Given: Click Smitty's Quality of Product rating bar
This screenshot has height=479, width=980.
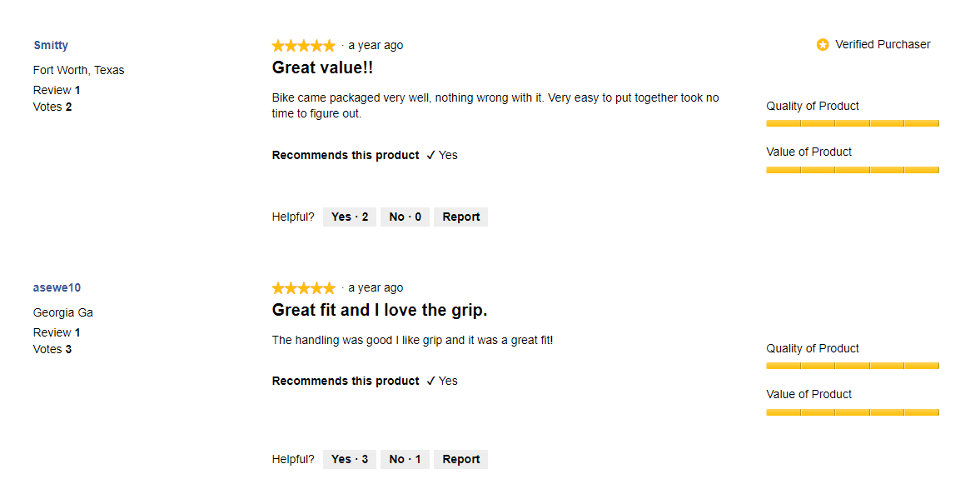Looking at the screenshot, I should (x=853, y=123).
